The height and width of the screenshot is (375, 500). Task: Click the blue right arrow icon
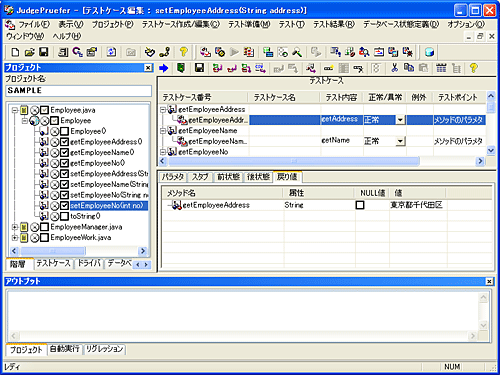[163, 68]
